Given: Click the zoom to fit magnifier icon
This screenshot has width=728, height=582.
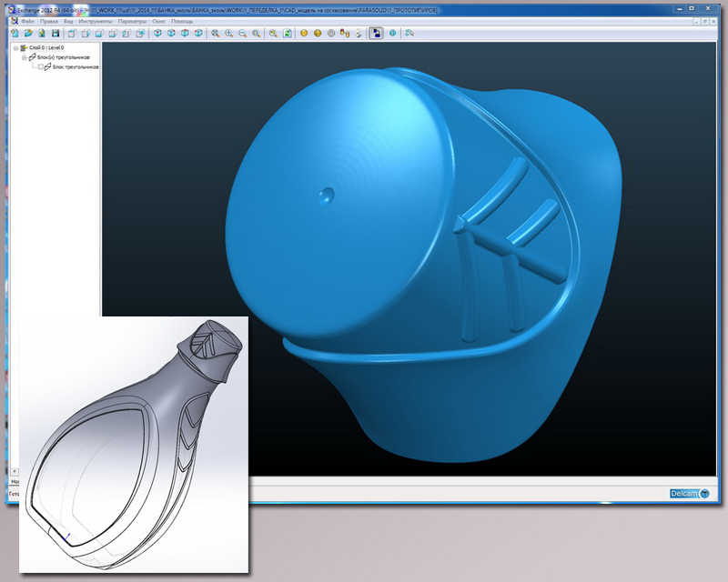Looking at the screenshot, I should 216,33.
